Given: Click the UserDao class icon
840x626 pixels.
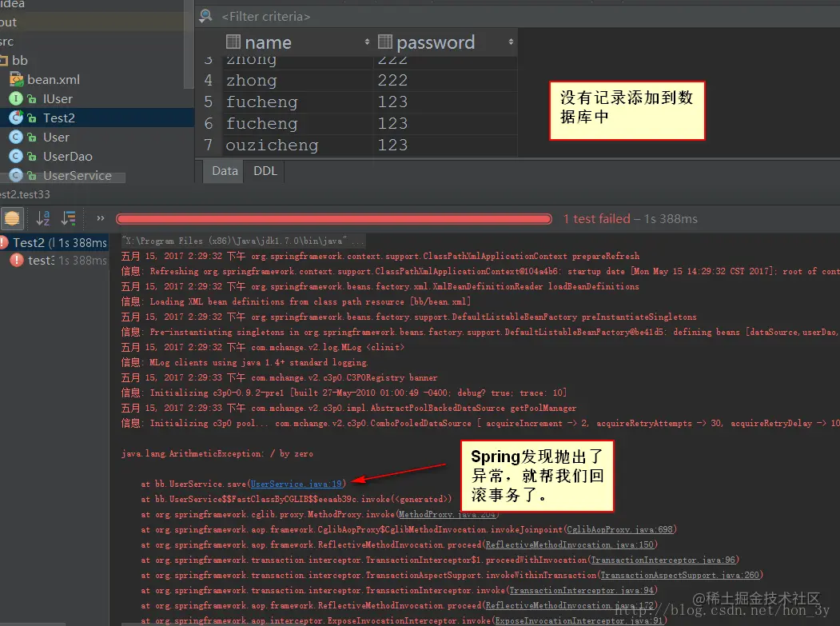Looking at the screenshot, I should click(16, 156).
